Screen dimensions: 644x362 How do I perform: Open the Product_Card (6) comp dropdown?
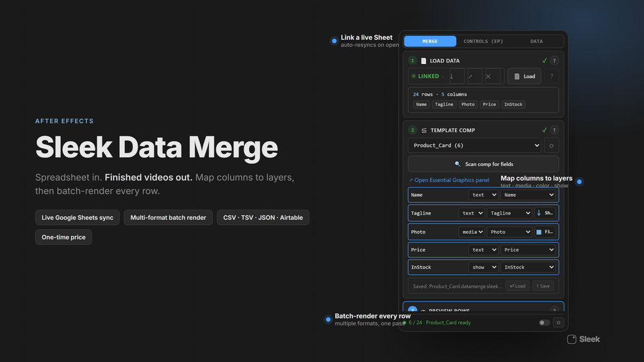click(474, 145)
